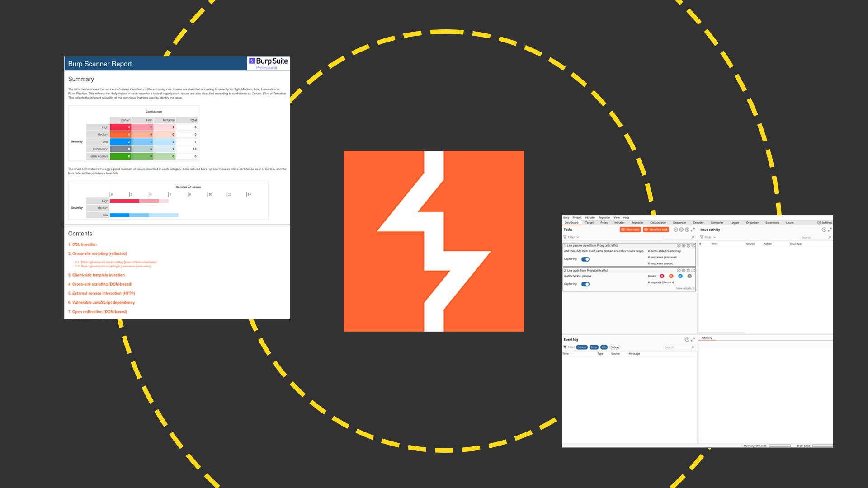
Task: Open Cross-site scripting (reflected) contents link
Action: click(x=98, y=253)
